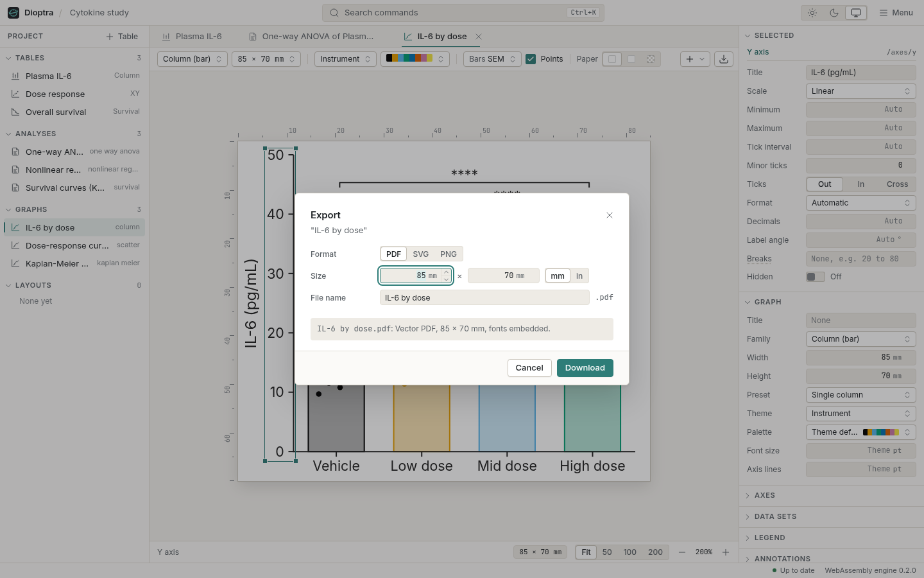The height and width of the screenshot is (578, 924).
Task: Expand the DATA SETS section
Action: coord(832,517)
